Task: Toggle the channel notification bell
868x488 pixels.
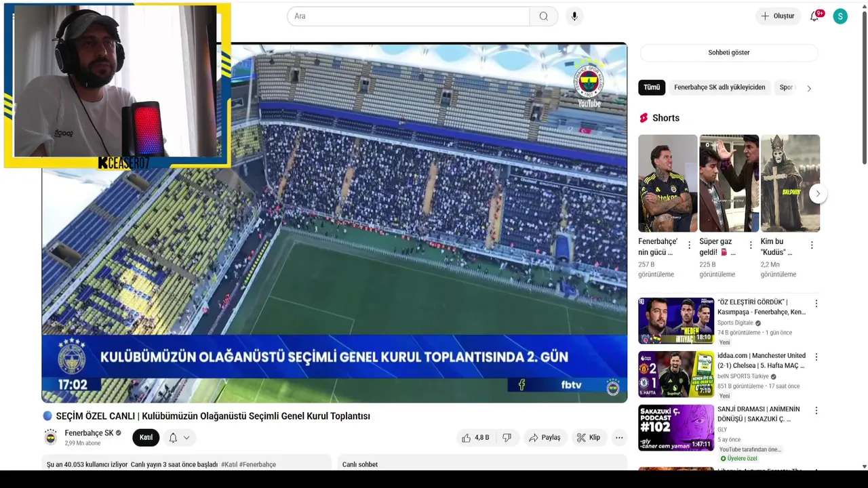Action: (173, 438)
